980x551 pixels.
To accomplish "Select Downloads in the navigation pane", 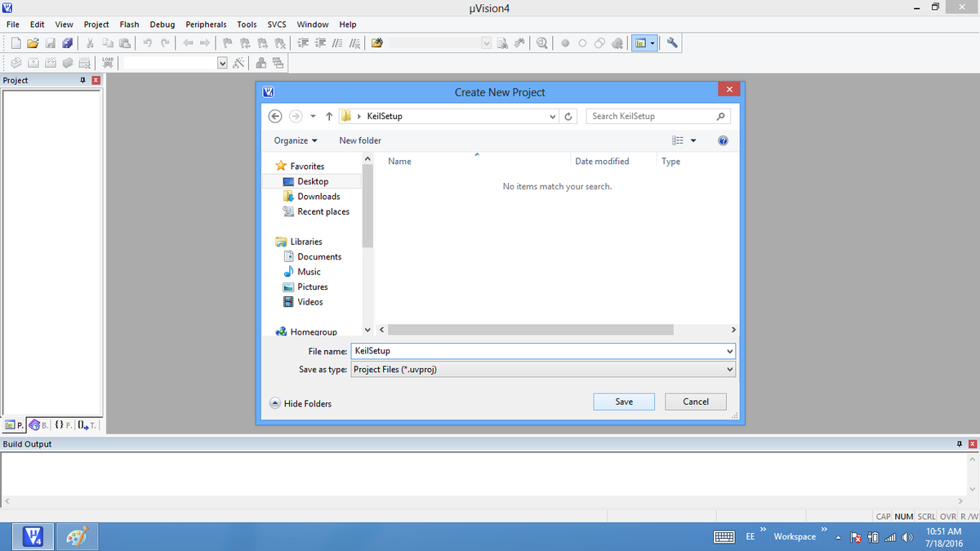I will 318,197.
